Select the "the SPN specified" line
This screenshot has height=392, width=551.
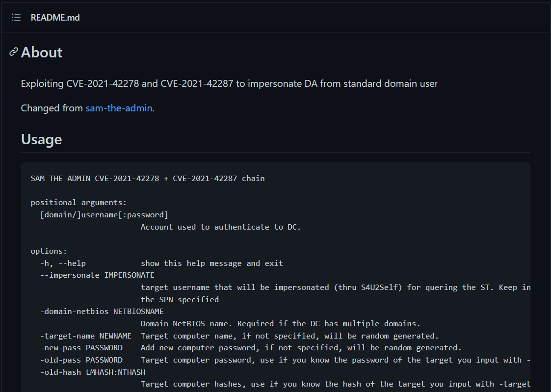coord(180,300)
